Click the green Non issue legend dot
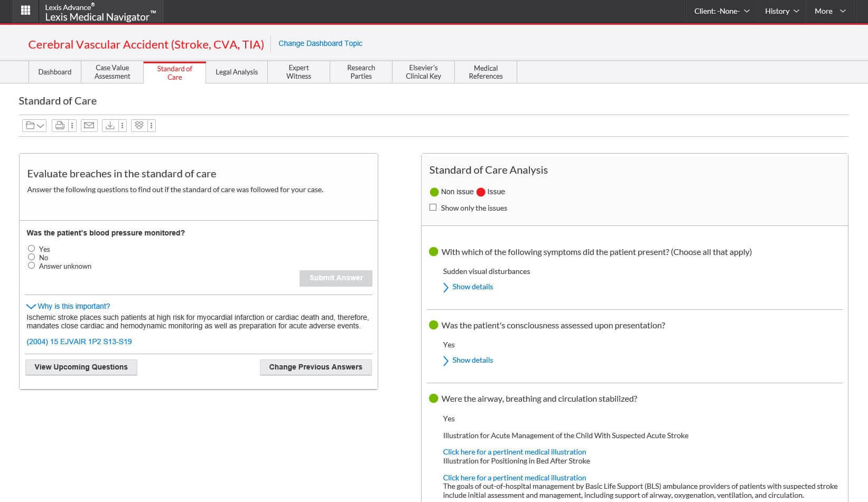This screenshot has height=502, width=868. coord(434,192)
